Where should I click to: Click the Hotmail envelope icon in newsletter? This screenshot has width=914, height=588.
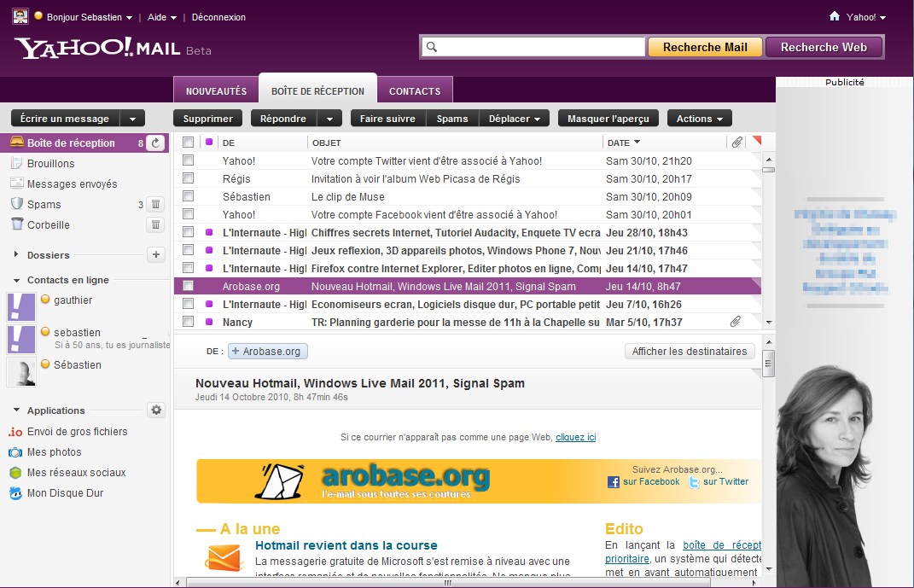224,557
